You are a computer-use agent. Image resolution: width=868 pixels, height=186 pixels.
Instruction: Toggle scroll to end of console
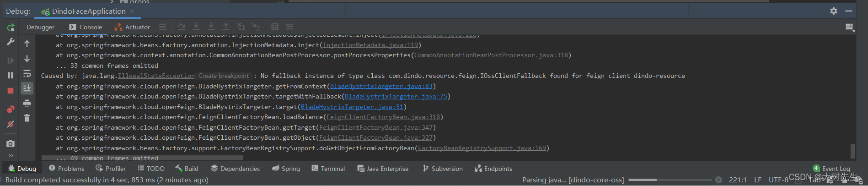[27, 88]
